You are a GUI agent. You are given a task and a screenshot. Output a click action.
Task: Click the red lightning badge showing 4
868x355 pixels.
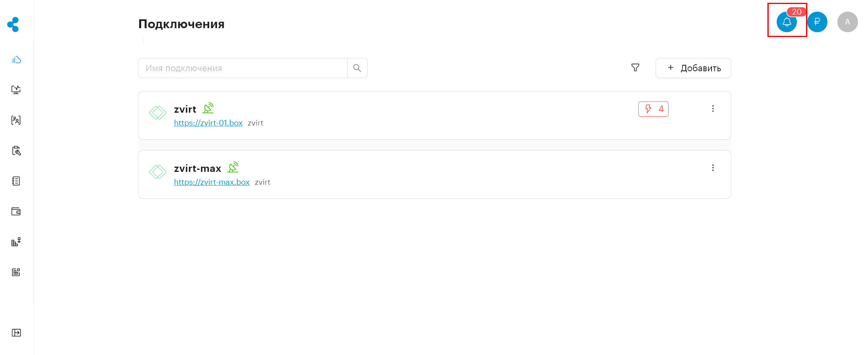[653, 109]
